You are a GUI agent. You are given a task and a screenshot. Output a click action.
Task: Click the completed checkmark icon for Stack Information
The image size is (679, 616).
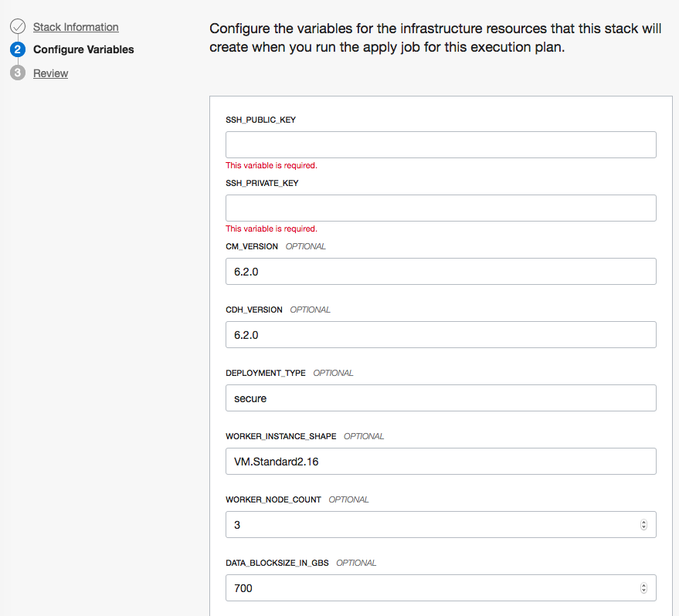click(x=18, y=27)
